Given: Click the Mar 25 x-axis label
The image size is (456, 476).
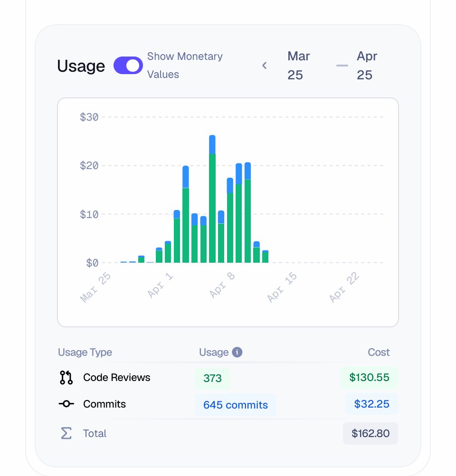Looking at the screenshot, I should coord(95,287).
